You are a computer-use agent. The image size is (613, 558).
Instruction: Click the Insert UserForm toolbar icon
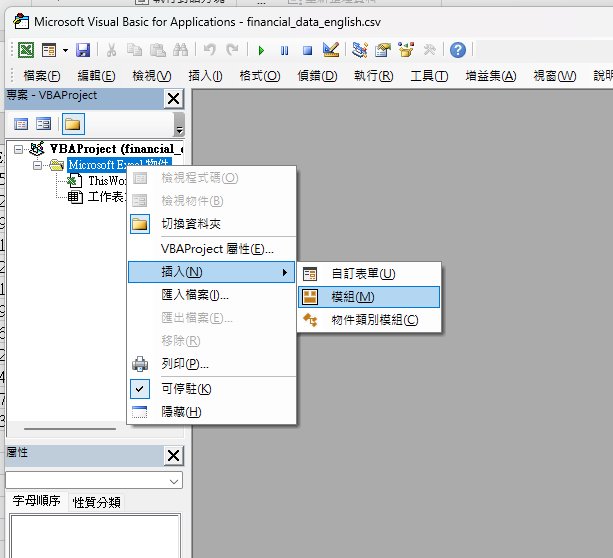[x=49, y=50]
